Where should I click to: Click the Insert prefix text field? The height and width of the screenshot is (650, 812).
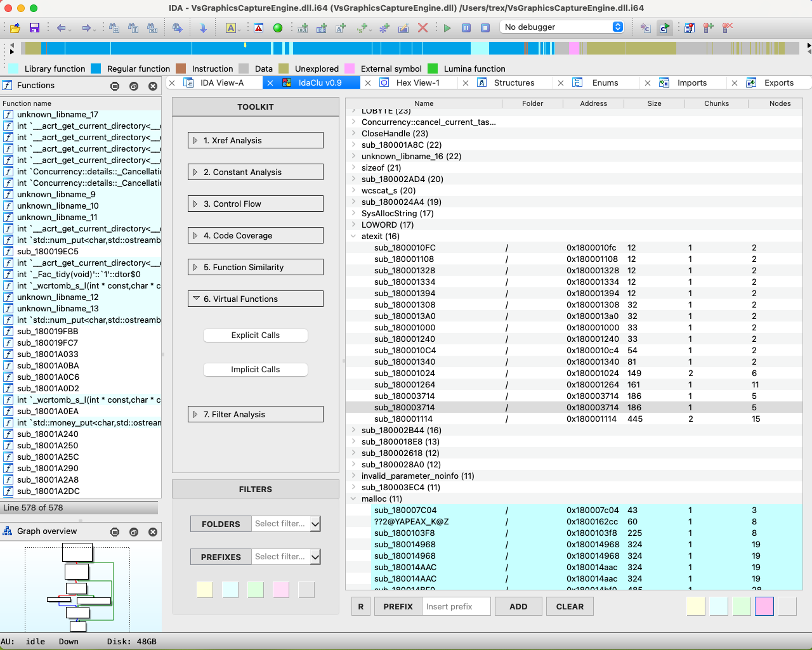(457, 606)
